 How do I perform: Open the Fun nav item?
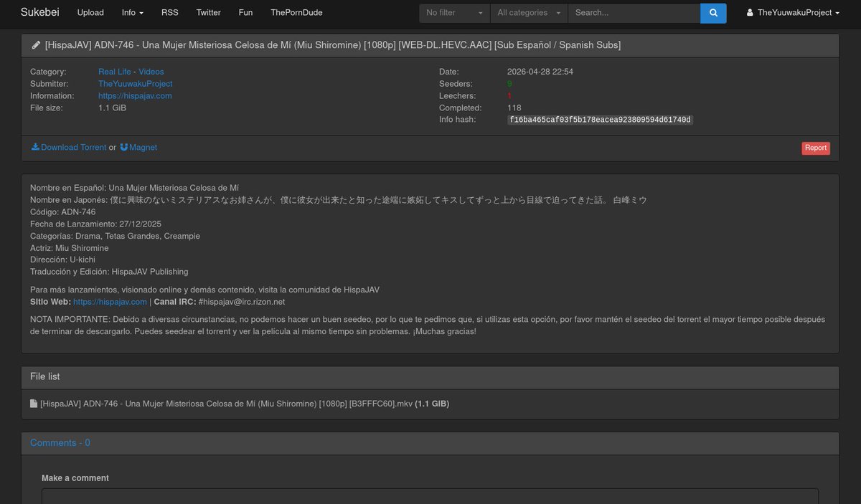[x=245, y=13]
